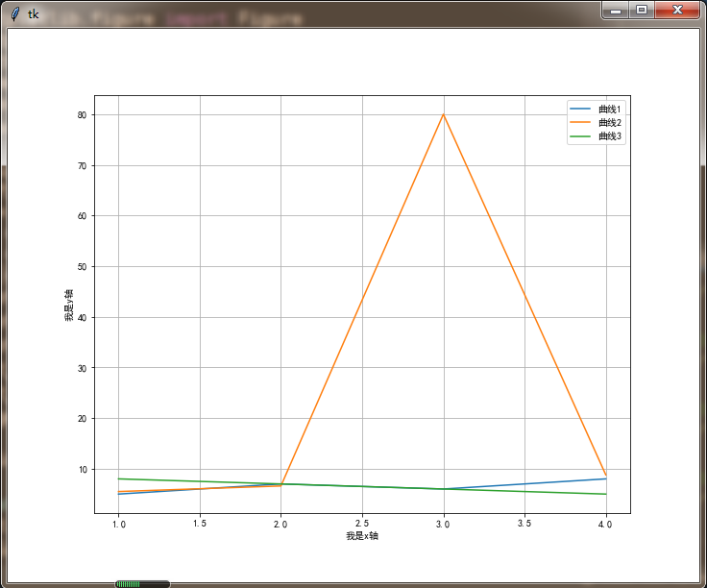Click the 曲线2 legend label
The width and height of the screenshot is (707, 588).
click(x=610, y=123)
